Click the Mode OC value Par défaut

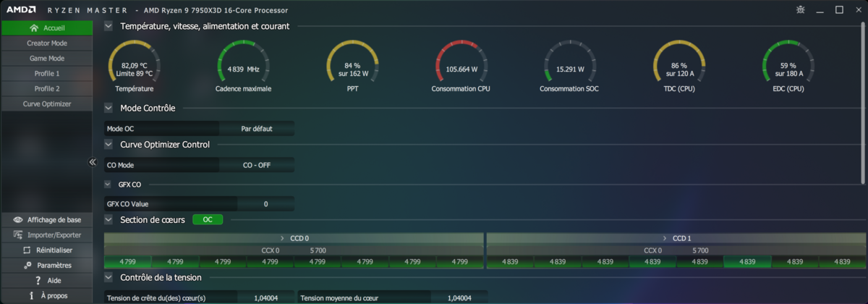pyautogui.click(x=256, y=128)
